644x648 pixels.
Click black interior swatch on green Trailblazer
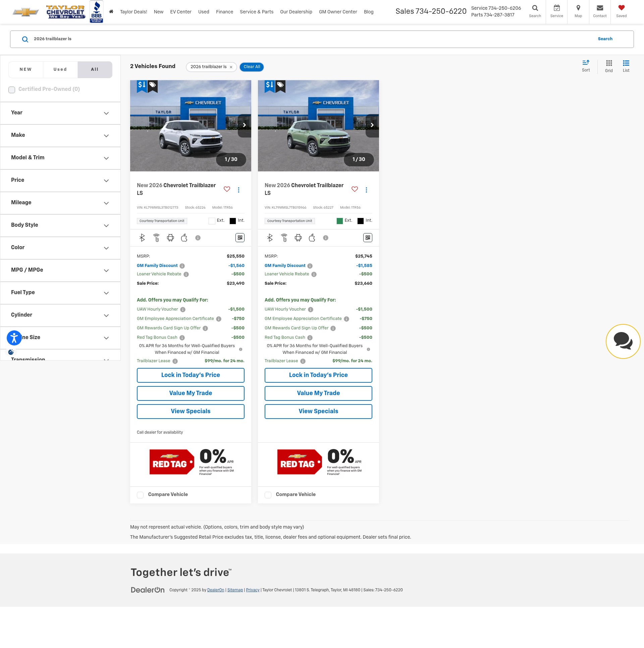[361, 221]
